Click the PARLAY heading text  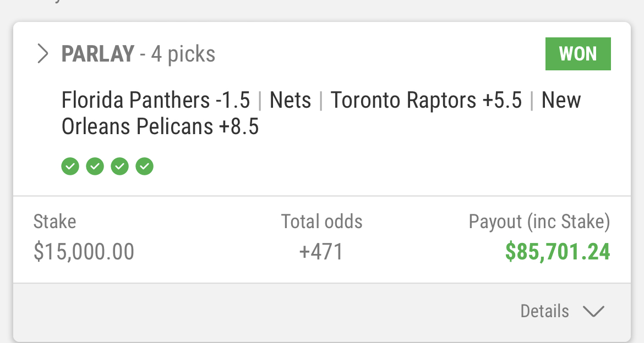click(98, 54)
